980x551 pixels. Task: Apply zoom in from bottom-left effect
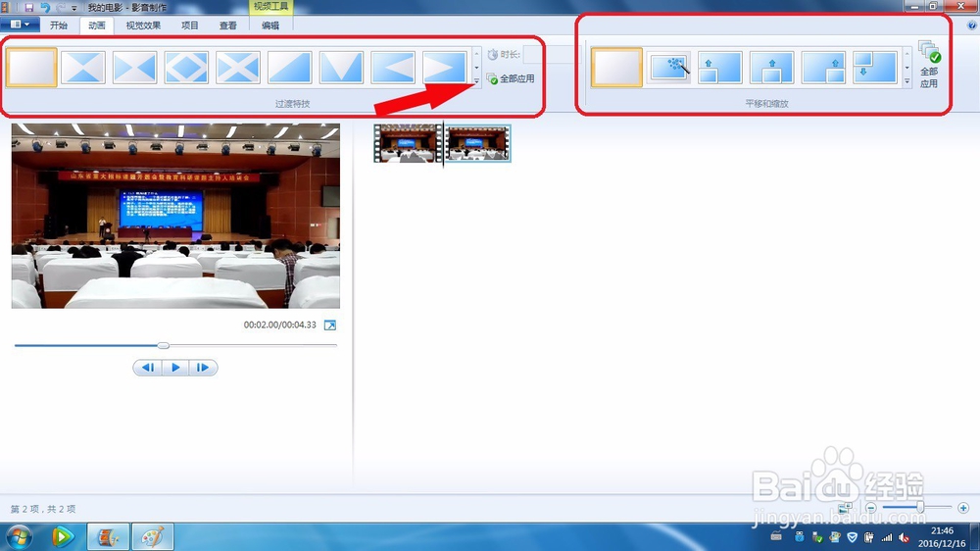point(720,68)
